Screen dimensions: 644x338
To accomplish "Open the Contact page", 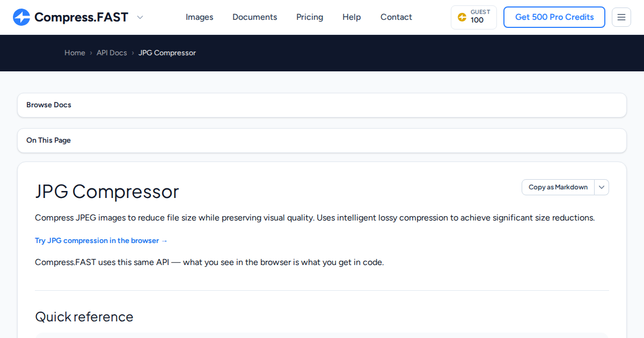I will point(396,17).
